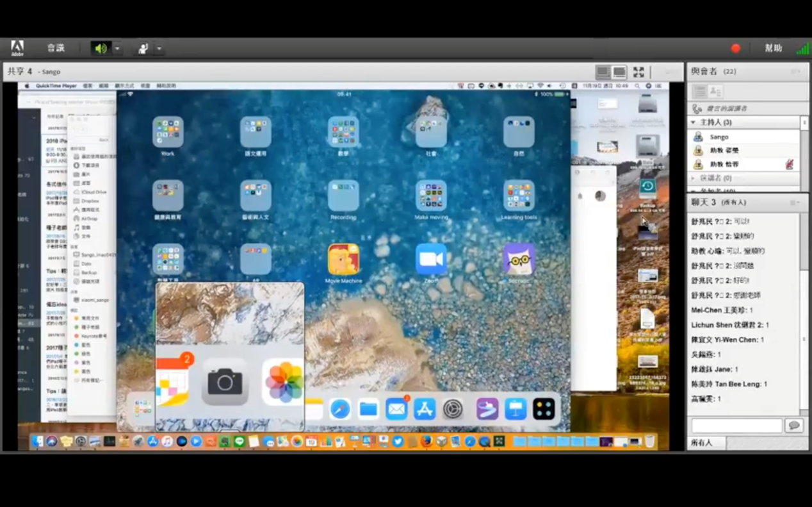The width and height of the screenshot is (812, 507).
Task: Click the Adobe logo in top bar
Action: click(17, 48)
